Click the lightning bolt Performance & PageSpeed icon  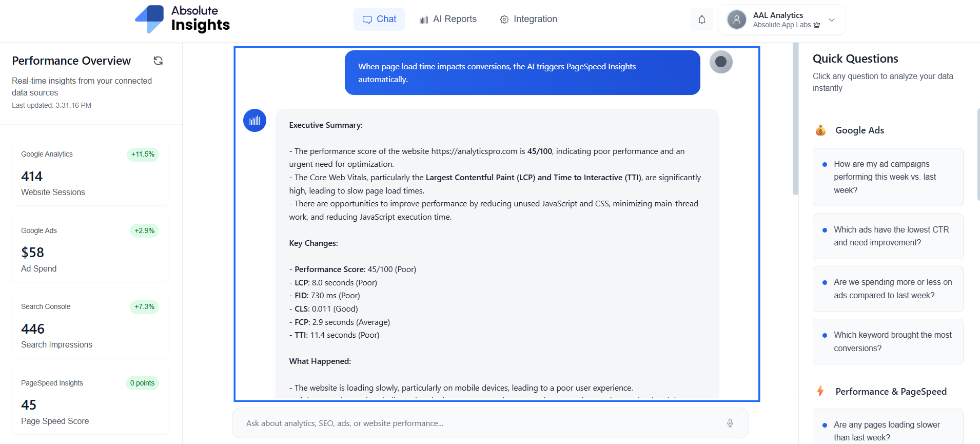click(820, 391)
